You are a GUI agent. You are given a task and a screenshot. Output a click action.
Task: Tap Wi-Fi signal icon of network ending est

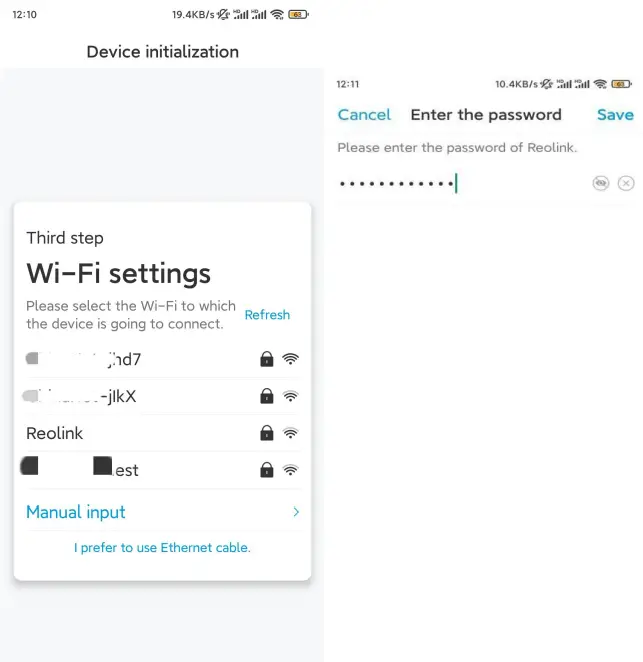(290, 470)
